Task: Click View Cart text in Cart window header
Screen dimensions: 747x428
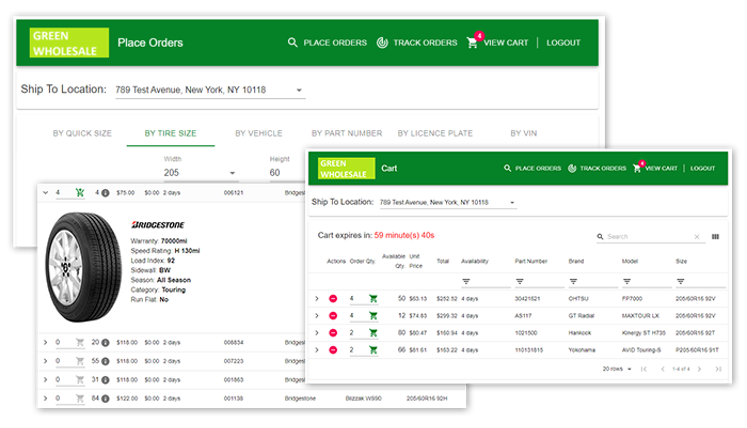Action: tap(661, 168)
